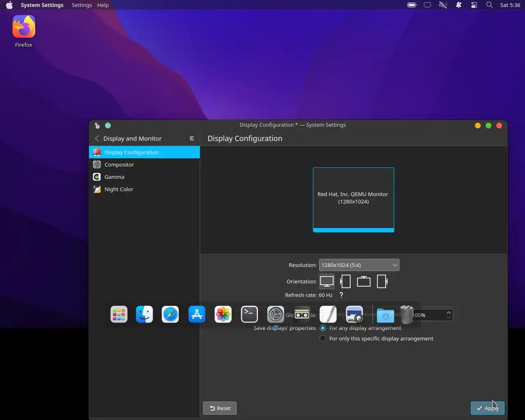Image resolution: width=525 pixels, height=420 pixels.
Task: Open the image preview app in dock
Action: point(354,315)
